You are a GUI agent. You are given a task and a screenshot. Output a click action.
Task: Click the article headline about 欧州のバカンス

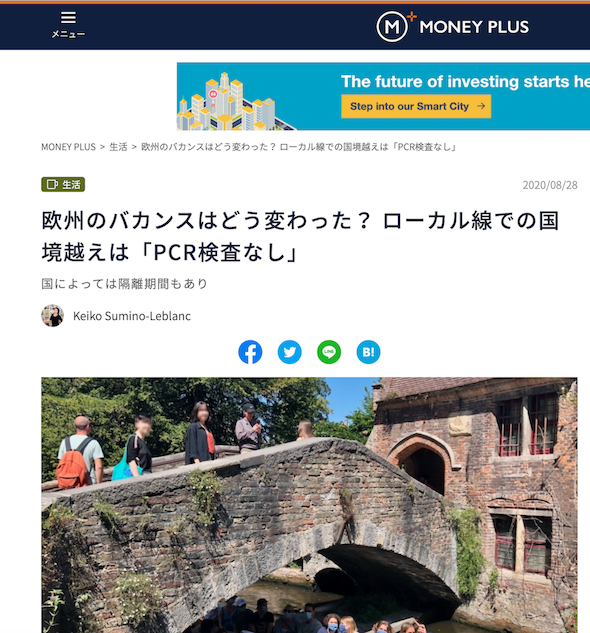[300, 237]
